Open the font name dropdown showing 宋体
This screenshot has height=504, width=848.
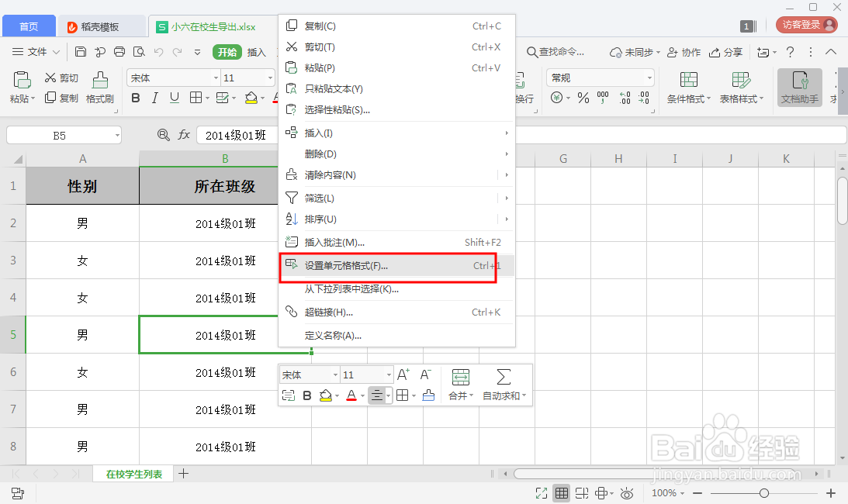click(x=172, y=78)
